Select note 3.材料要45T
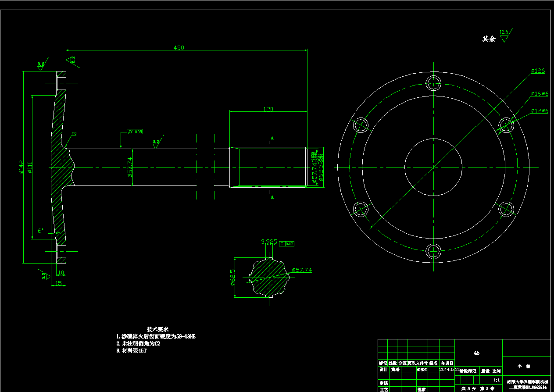Image resolution: width=554 pixels, height=392 pixels. 131,351
